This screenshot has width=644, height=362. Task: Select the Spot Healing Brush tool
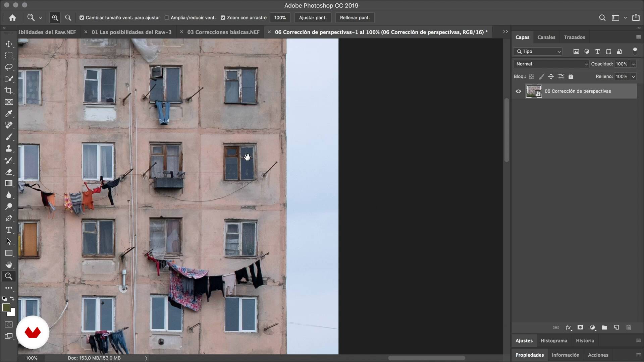pyautogui.click(x=9, y=125)
